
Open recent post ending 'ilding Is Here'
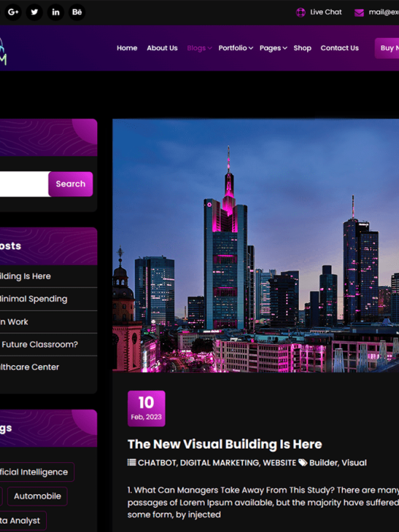26,276
